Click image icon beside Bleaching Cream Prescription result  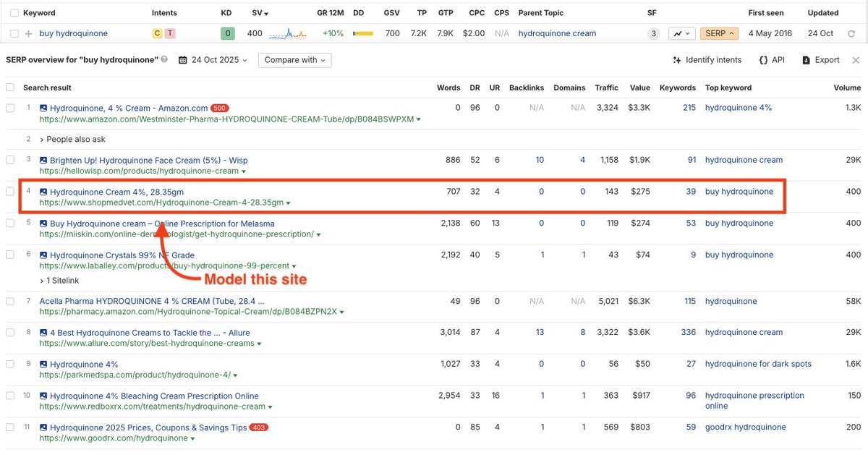pos(43,396)
